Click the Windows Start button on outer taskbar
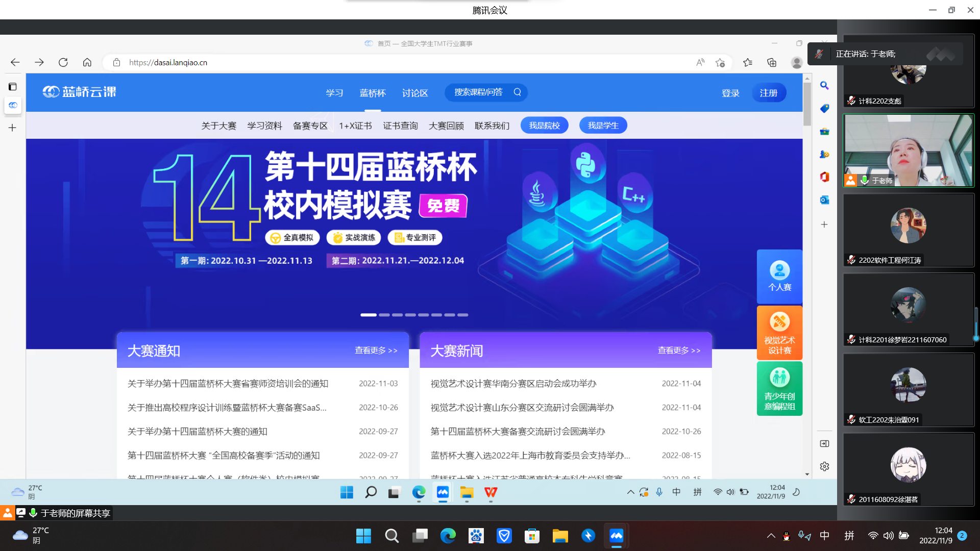This screenshot has width=980, height=551. [x=363, y=536]
